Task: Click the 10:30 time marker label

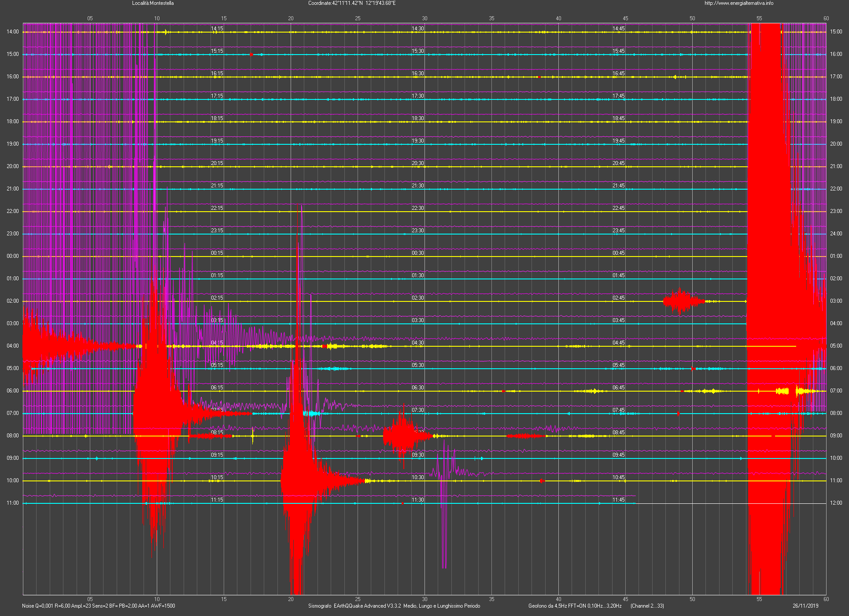Action: (417, 477)
